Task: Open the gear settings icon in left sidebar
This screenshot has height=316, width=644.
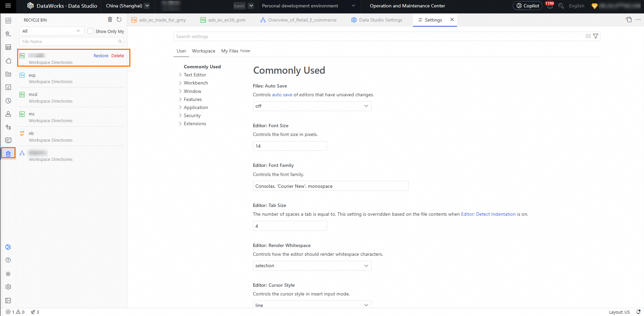Action: tap(8, 287)
